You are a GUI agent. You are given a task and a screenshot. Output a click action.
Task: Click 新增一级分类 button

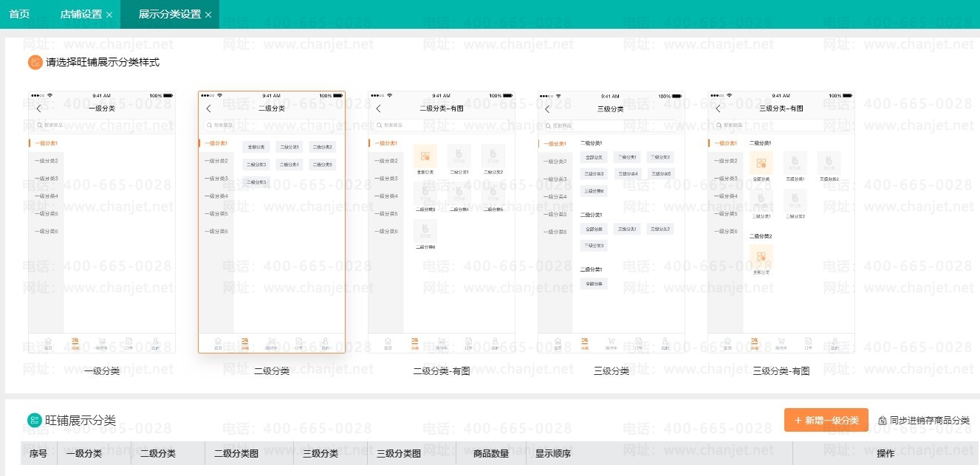[826, 420]
